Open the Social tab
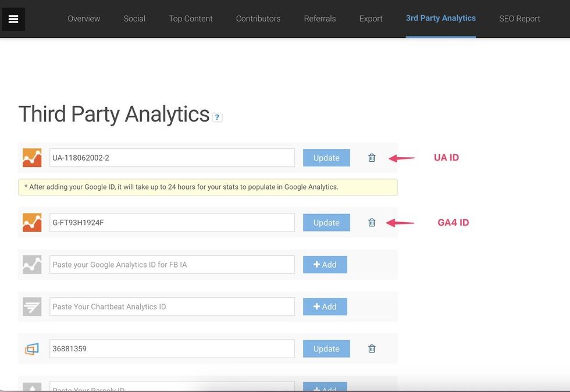Screen dimensions: 570x392 point(134,19)
